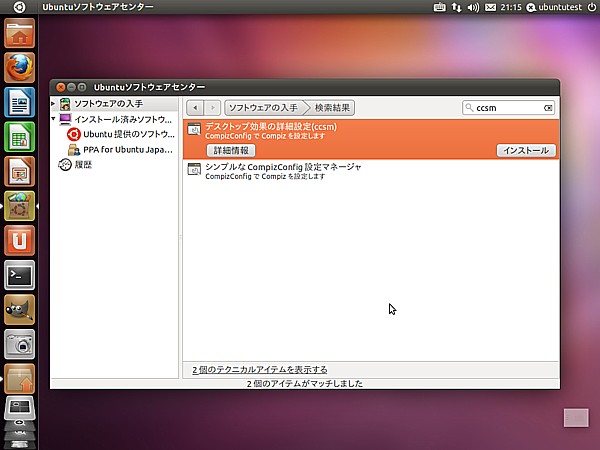The height and width of the screenshot is (450, 600).
Task: Open the network connection indicator
Action: [x=456, y=7]
